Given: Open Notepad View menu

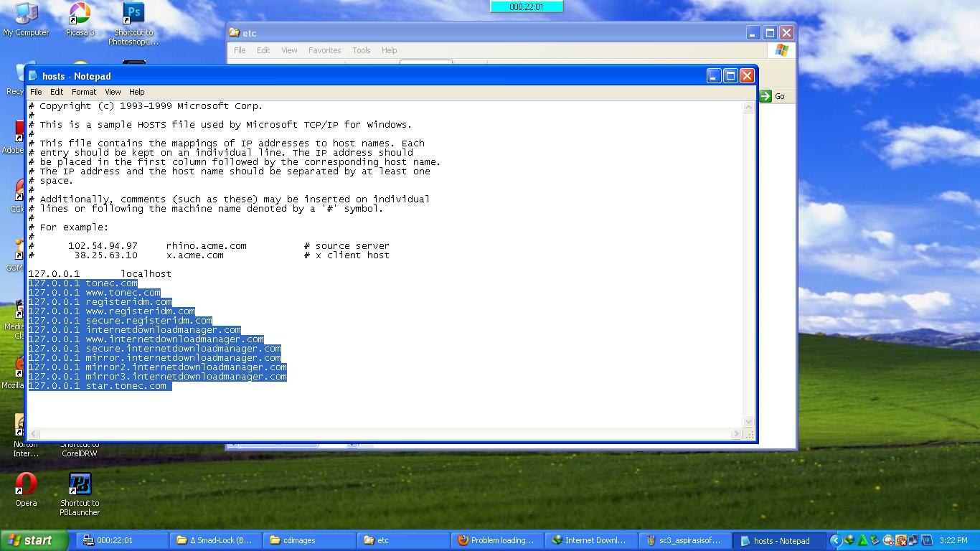Looking at the screenshot, I should 113,92.
